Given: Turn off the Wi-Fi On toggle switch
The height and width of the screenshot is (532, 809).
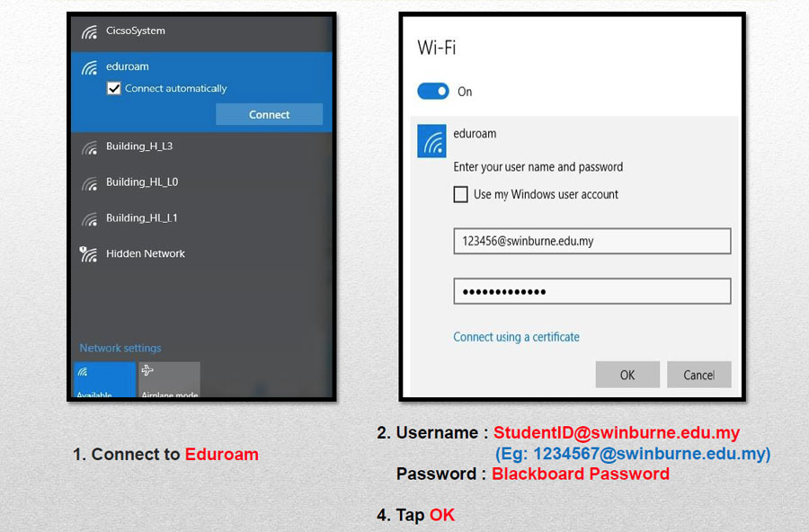Looking at the screenshot, I should (x=433, y=92).
